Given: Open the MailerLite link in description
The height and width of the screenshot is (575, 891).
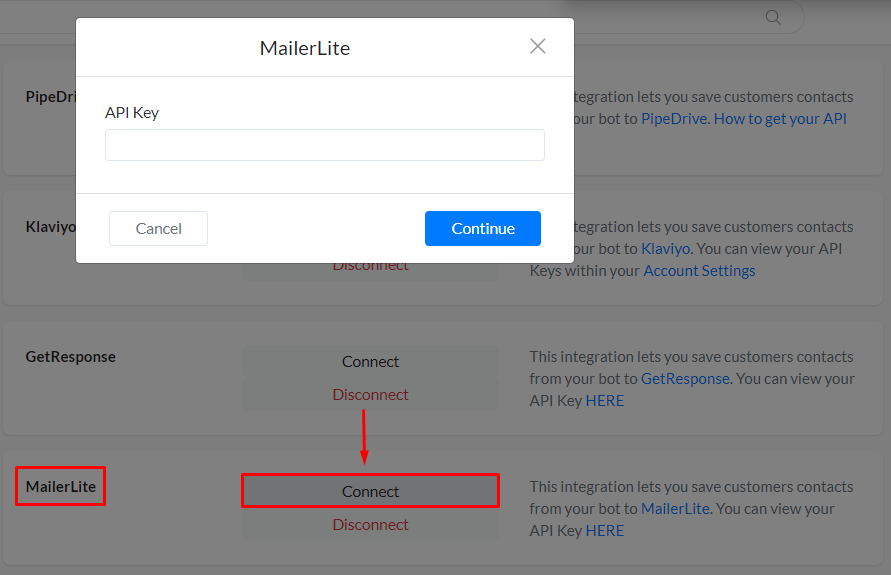Looking at the screenshot, I should click(675, 509).
